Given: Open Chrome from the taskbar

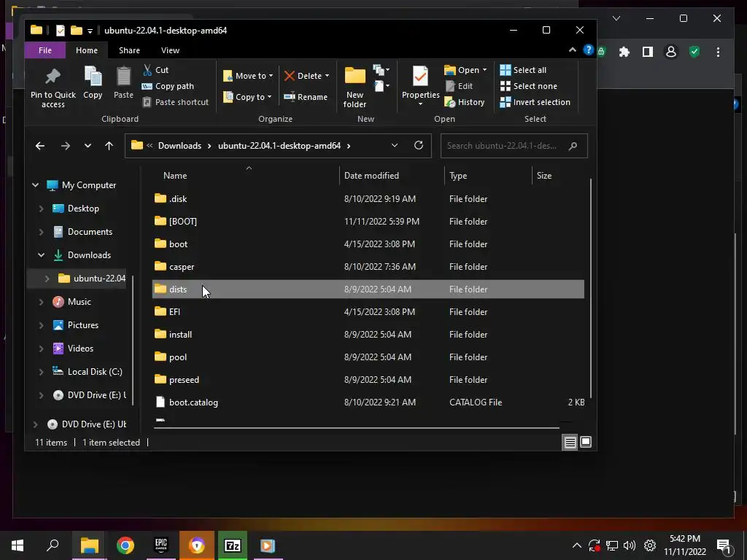Looking at the screenshot, I should [125, 545].
